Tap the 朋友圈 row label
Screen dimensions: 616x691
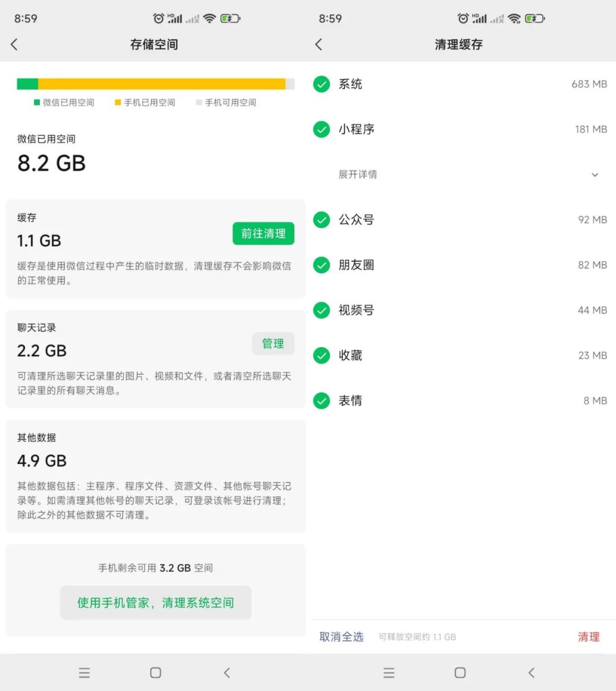pos(356,265)
